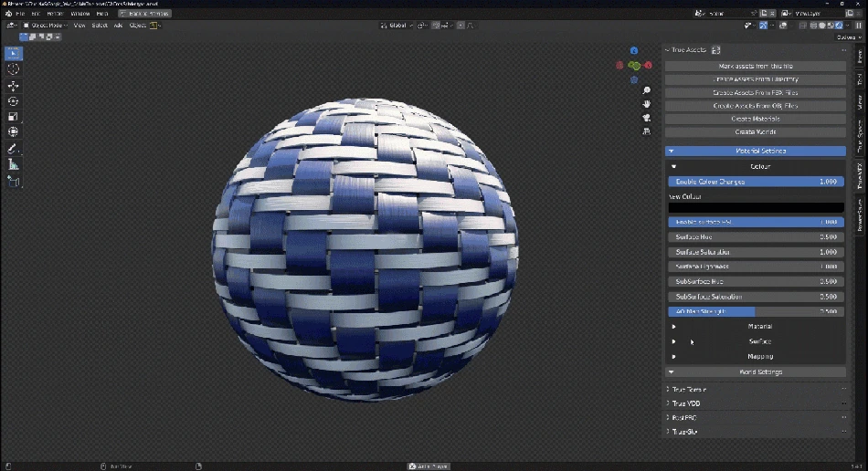Viewport: 868px width, 471px height.
Task: Open the File menu
Action: click(20, 14)
